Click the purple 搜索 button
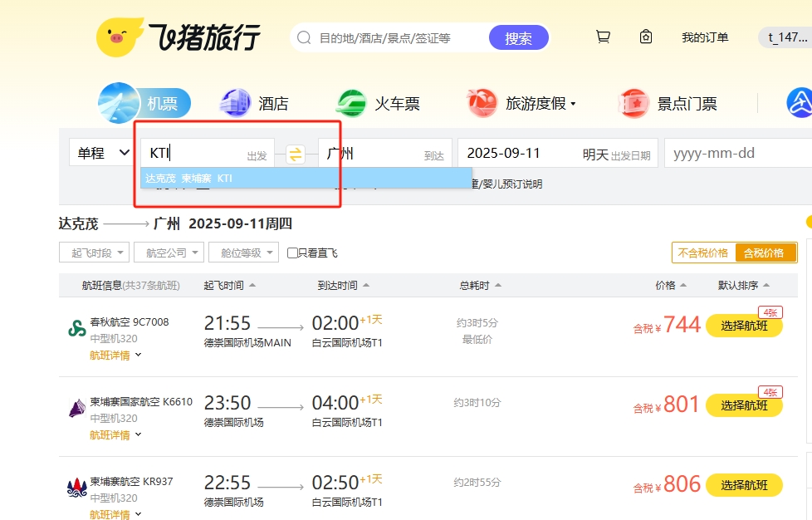 coord(518,38)
